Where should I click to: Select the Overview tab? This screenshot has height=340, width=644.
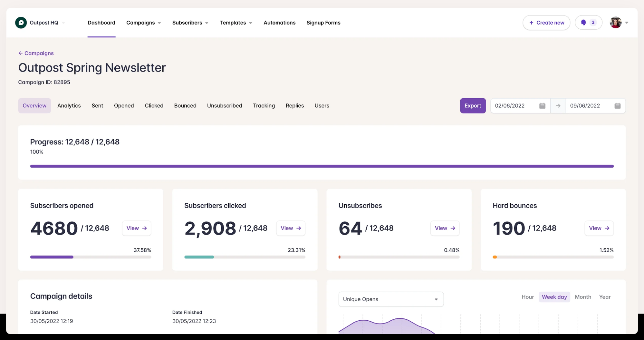pyautogui.click(x=34, y=106)
